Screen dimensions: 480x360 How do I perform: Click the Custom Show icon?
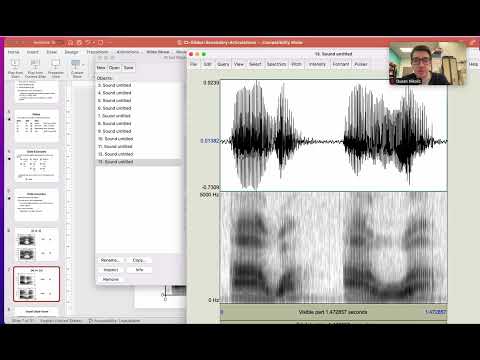tap(76, 63)
